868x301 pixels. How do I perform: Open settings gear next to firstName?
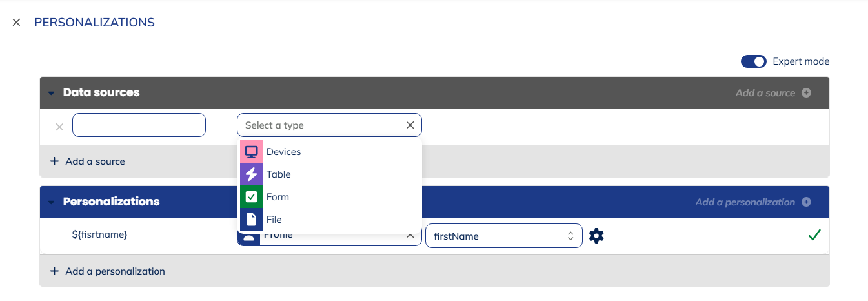[596, 236]
